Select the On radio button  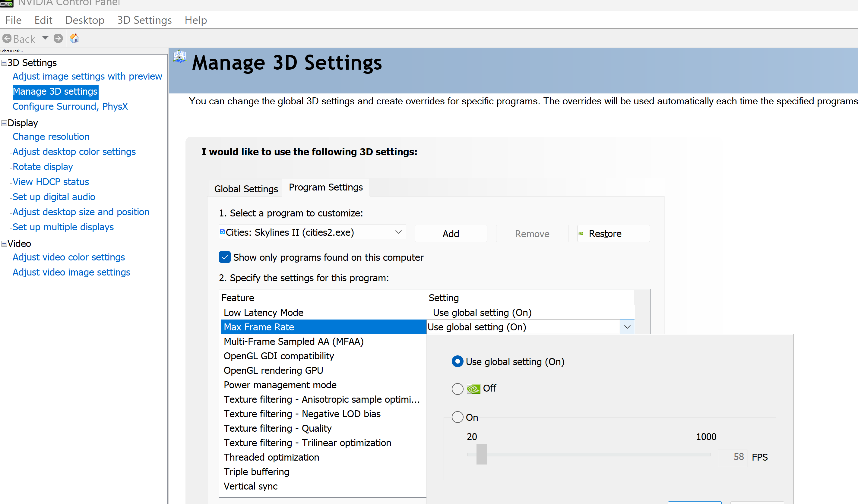[x=457, y=417]
